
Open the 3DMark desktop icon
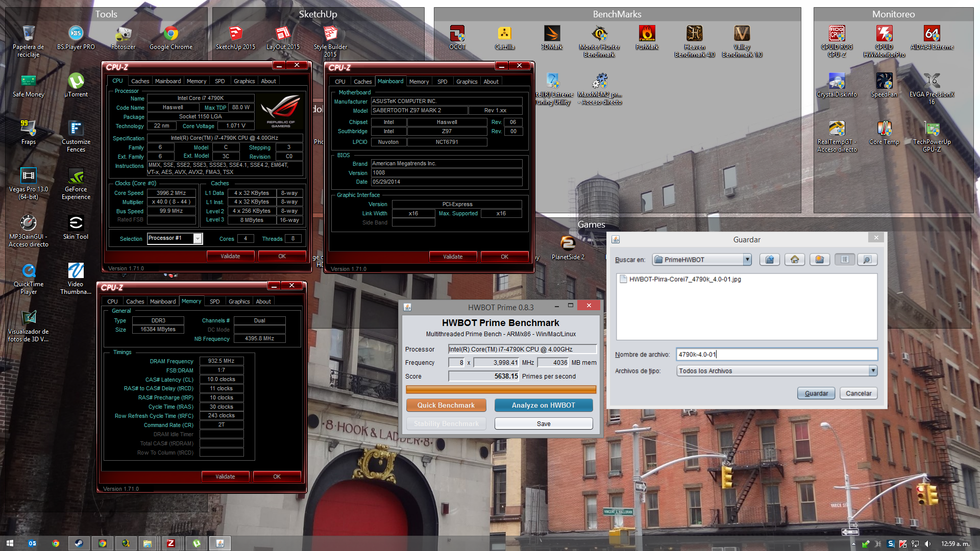pos(552,38)
